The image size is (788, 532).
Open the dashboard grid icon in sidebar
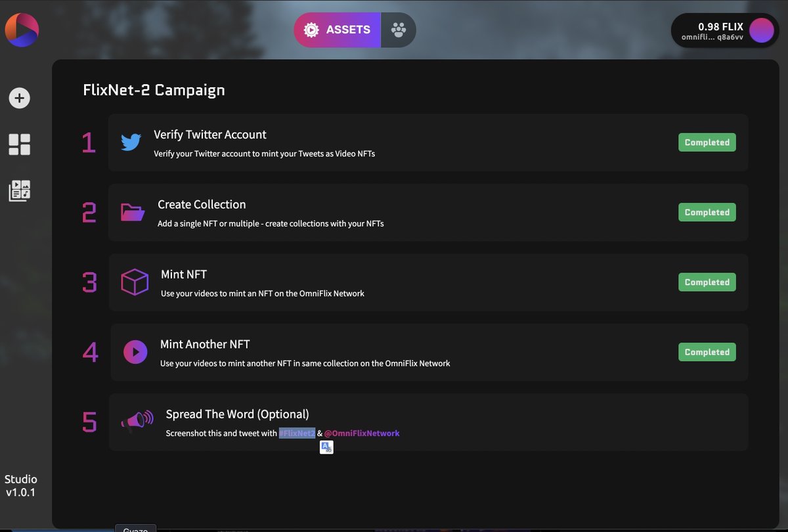coord(19,144)
